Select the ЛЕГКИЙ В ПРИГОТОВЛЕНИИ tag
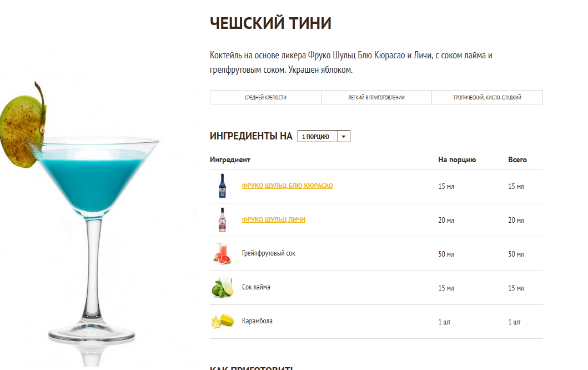 376,97
